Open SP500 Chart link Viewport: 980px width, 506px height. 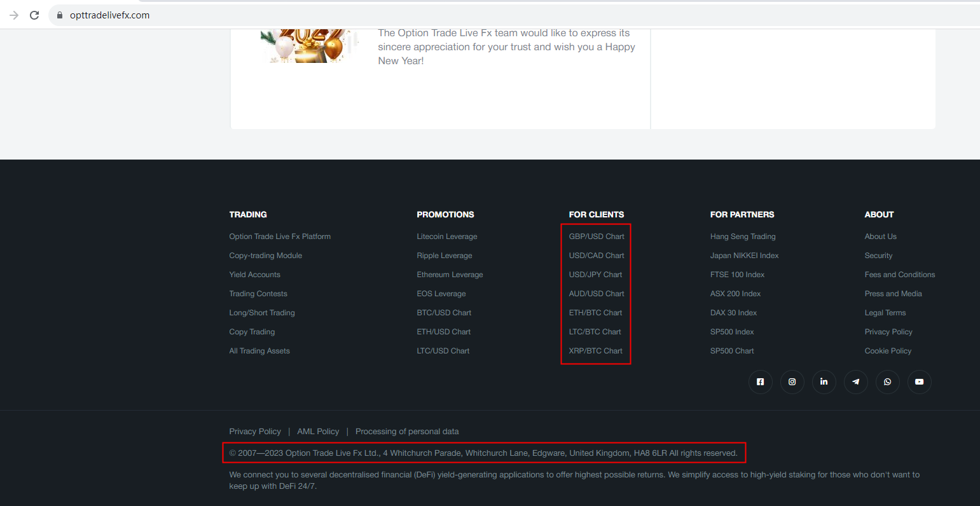point(732,351)
